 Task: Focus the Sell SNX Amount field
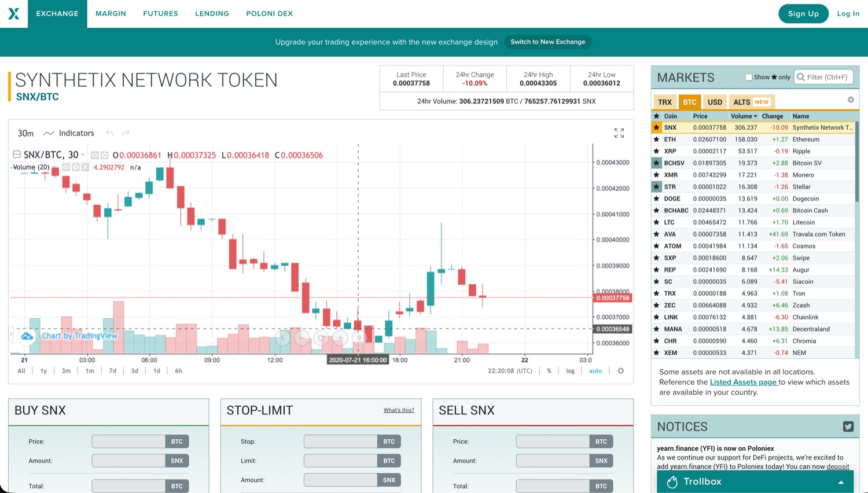coord(553,461)
